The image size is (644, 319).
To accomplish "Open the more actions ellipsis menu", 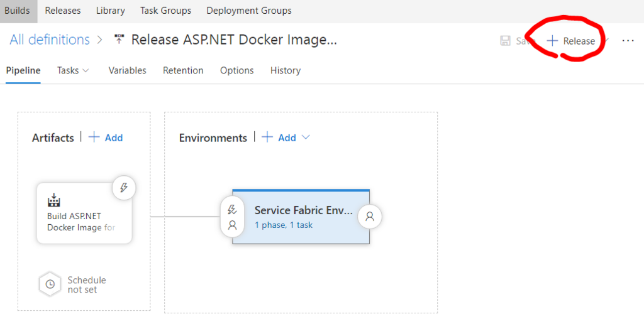I will click(x=628, y=41).
